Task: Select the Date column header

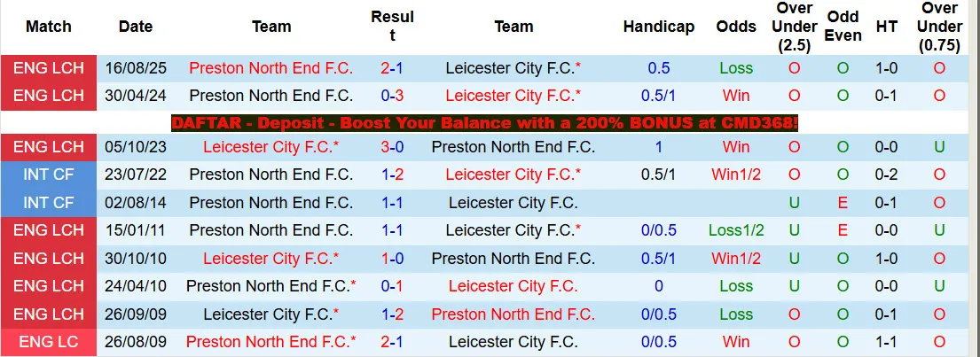Action: pos(136,27)
